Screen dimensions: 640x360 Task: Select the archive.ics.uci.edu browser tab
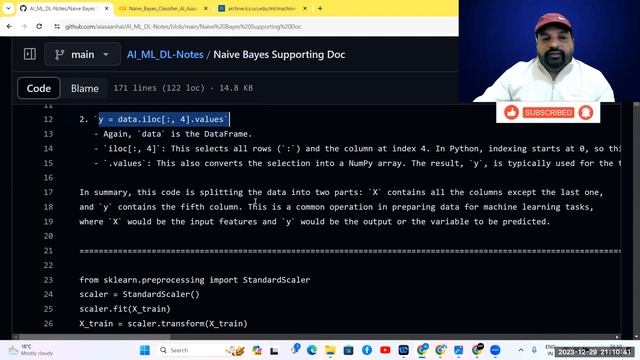coord(261,8)
